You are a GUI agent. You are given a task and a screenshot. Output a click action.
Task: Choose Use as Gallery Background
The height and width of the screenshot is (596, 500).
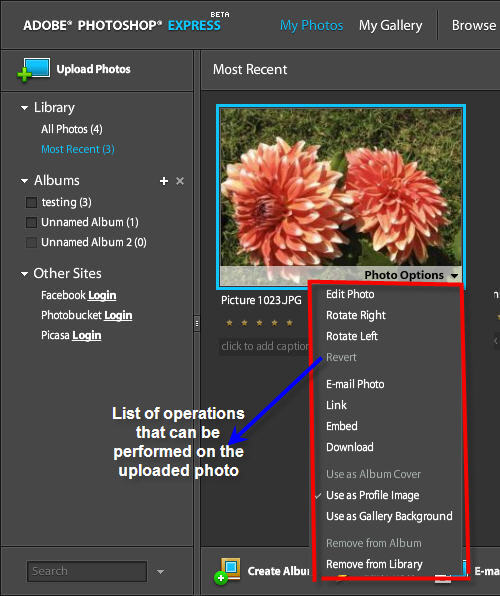[x=389, y=516]
